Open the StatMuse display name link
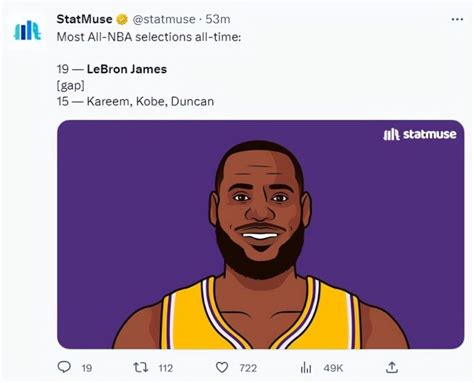The image size is (474, 383). pyautogui.click(x=84, y=19)
